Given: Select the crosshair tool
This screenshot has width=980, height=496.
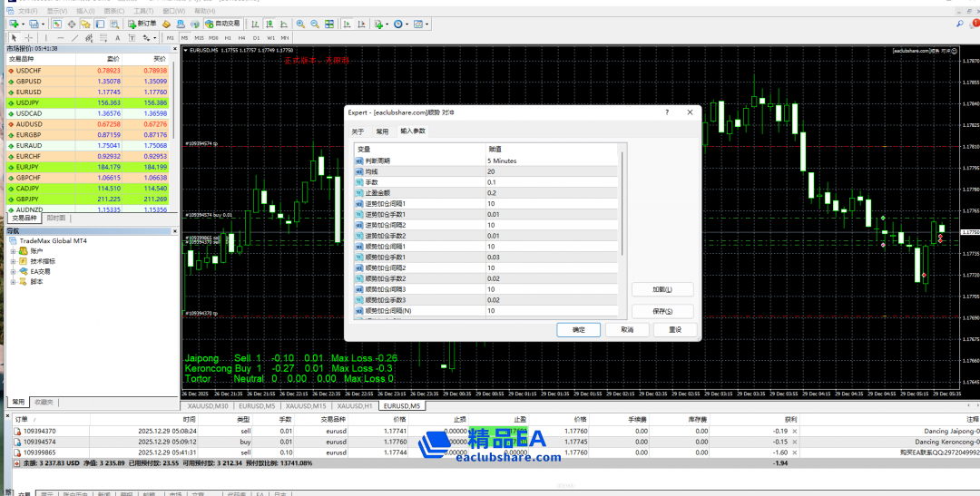Looking at the screenshot, I should [28, 38].
